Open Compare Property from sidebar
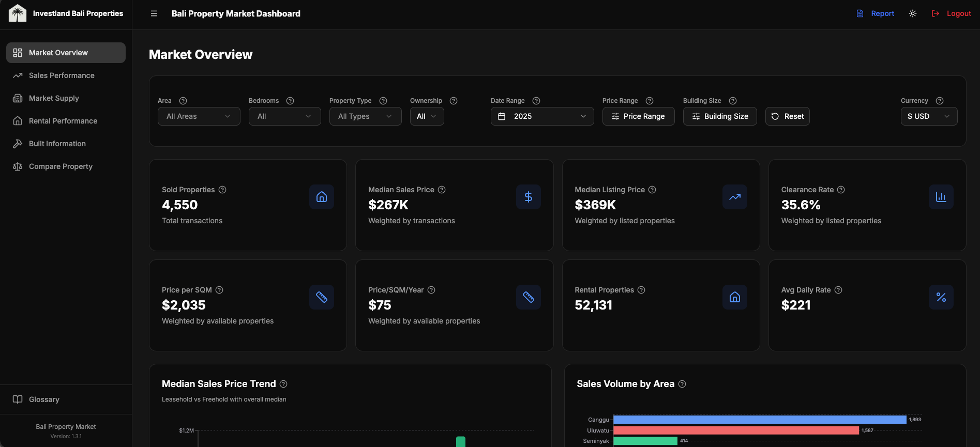Screen dimensions: 980x447 click(x=61, y=166)
